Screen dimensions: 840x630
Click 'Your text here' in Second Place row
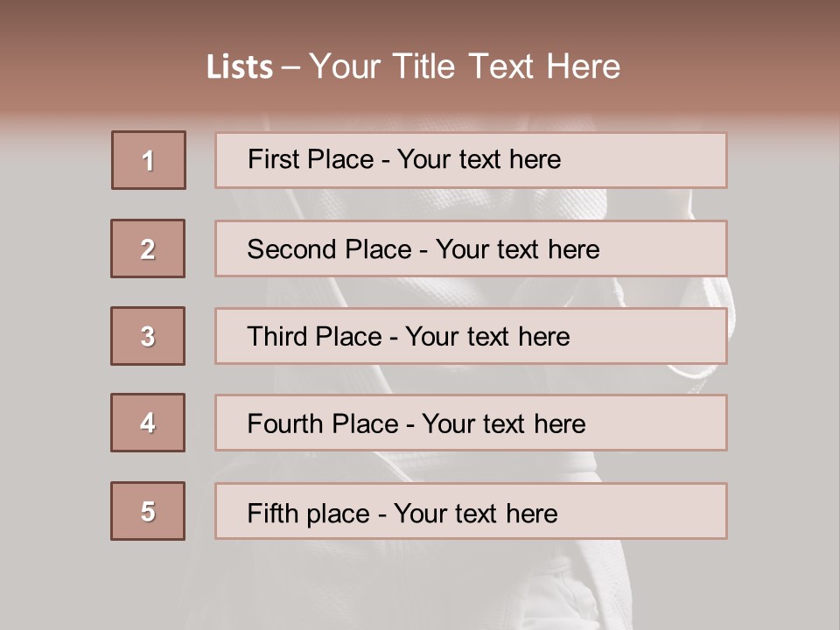point(517,249)
